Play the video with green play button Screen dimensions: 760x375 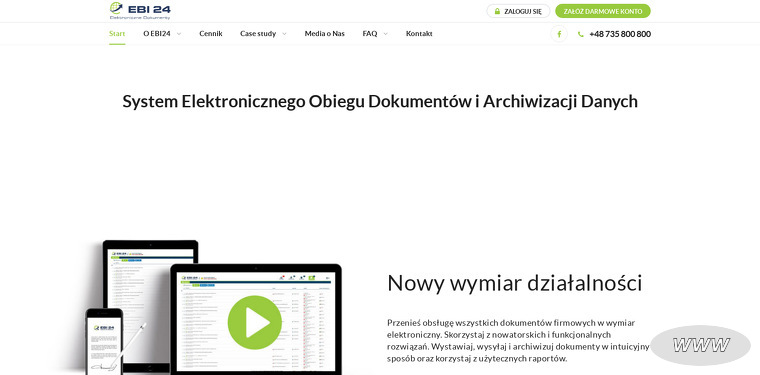[255, 322]
